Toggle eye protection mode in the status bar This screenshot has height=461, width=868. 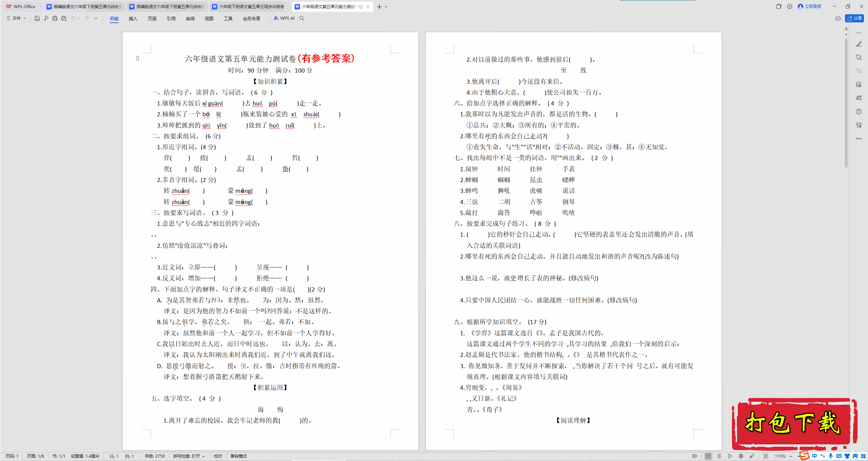694,456
